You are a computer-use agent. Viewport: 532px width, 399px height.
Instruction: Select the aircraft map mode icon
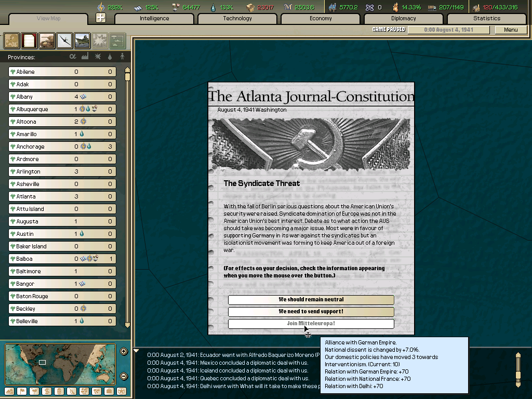(x=63, y=41)
